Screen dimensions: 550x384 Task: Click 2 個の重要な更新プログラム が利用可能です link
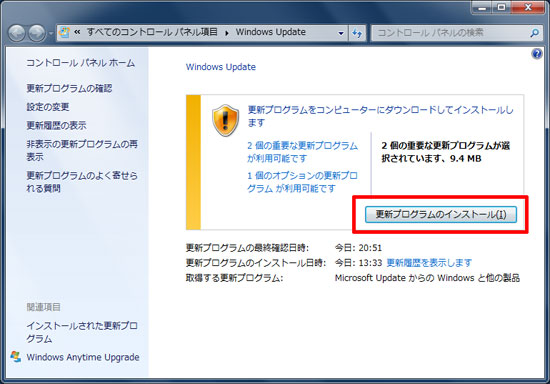(302, 152)
